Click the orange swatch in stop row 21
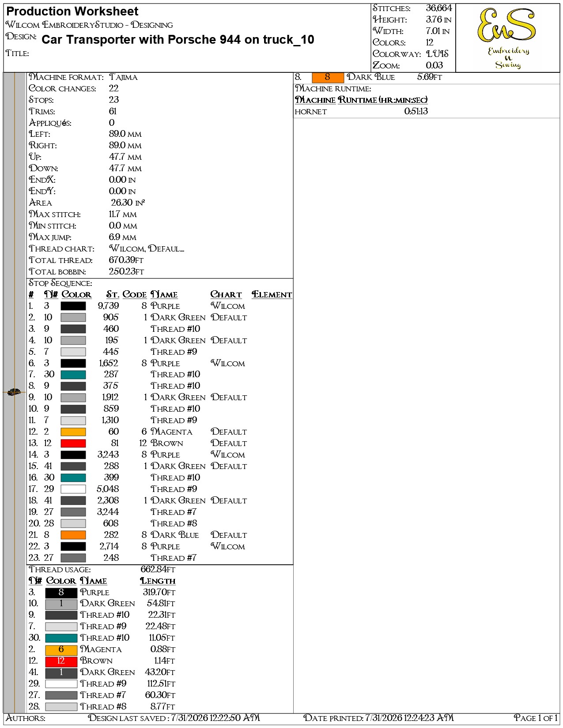Image resolution: width=563 pixels, height=728 pixels. pyautogui.click(x=73, y=535)
